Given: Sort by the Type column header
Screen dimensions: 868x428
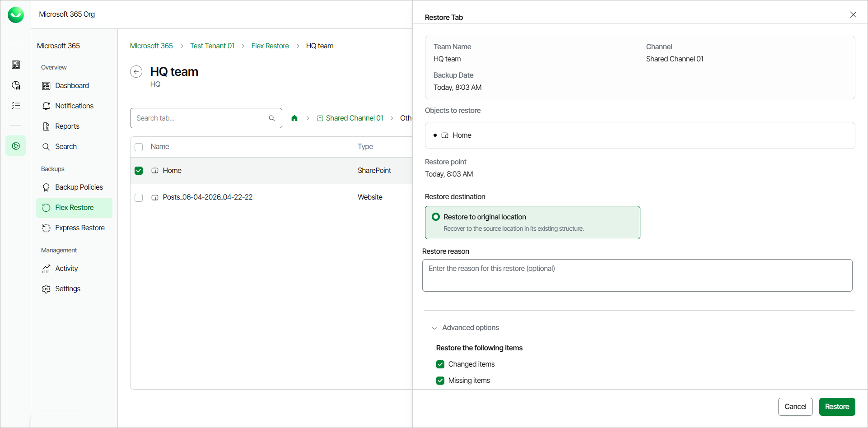Looking at the screenshot, I should click(365, 147).
